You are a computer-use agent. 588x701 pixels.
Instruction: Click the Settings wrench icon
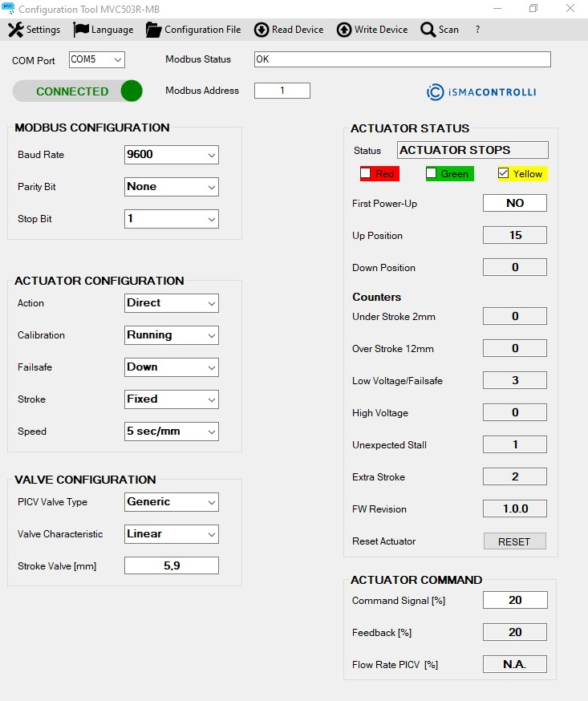[15, 30]
